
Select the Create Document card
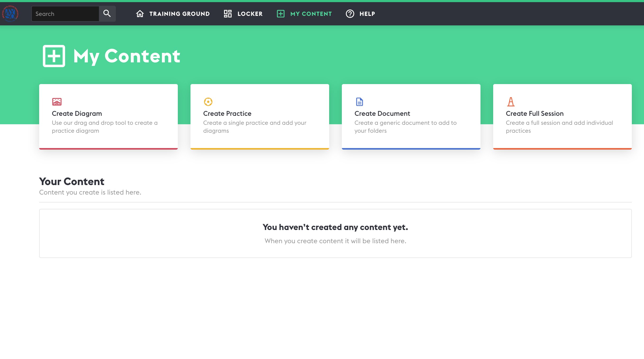(x=411, y=116)
